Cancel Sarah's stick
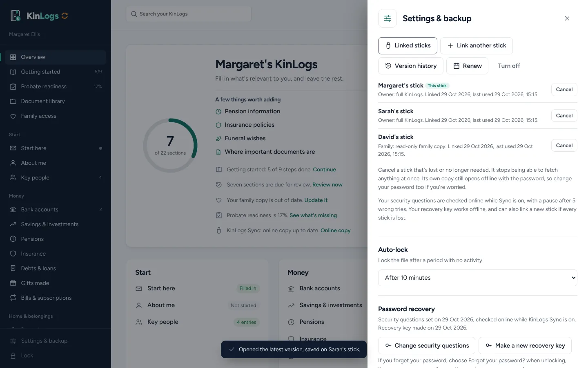Screen dimensions: 588x368 coord(564,116)
